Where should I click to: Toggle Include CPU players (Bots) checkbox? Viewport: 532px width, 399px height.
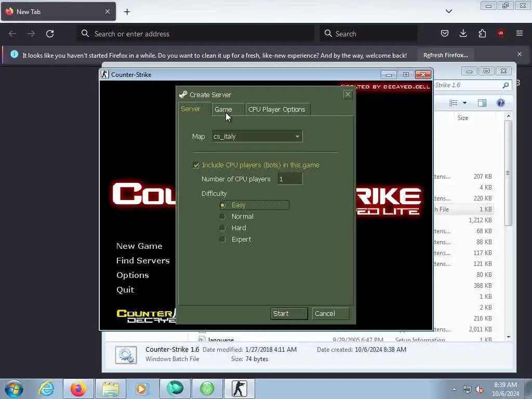pos(196,165)
